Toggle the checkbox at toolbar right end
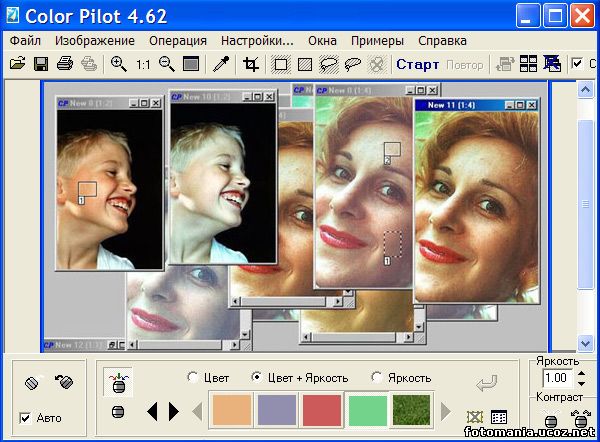Image resolution: width=600 pixels, height=442 pixels. (x=577, y=64)
